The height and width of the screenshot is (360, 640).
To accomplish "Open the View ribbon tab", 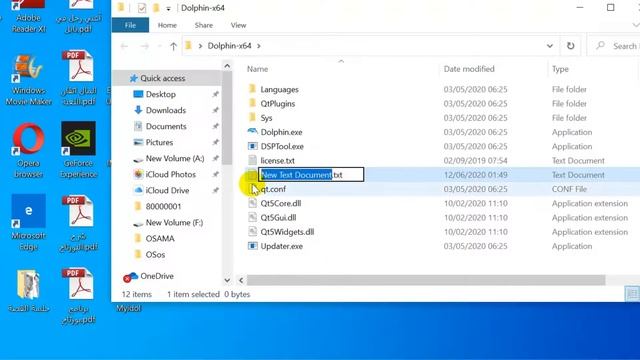I will tap(238, 25).
